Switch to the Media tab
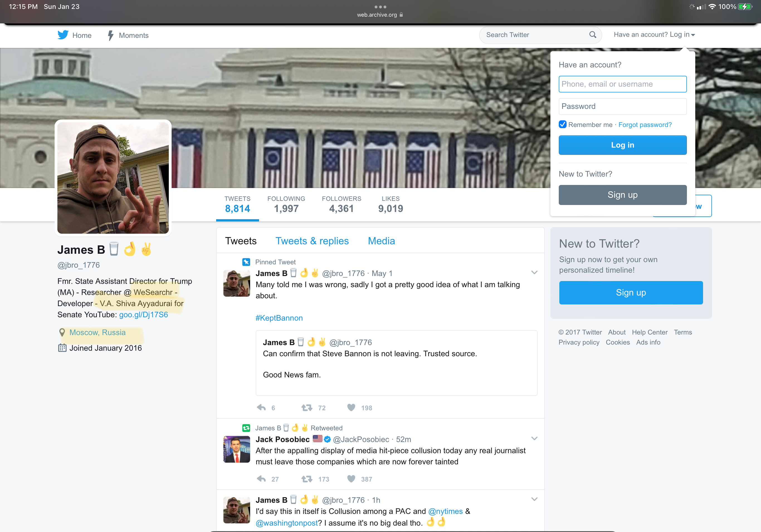This screenshot has height=532, width=761. point(382,241)
